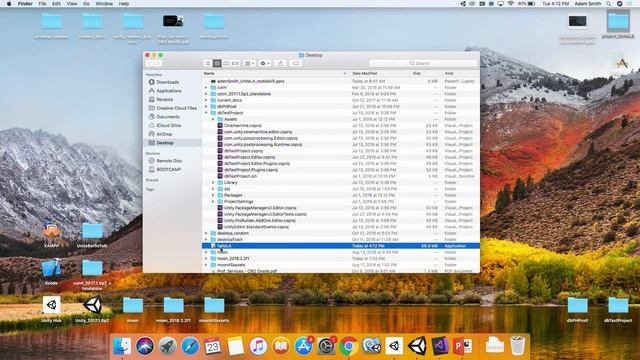Open the Go menu
The width and height of the screenshot is (640, 360).
[x=86, y=4]
